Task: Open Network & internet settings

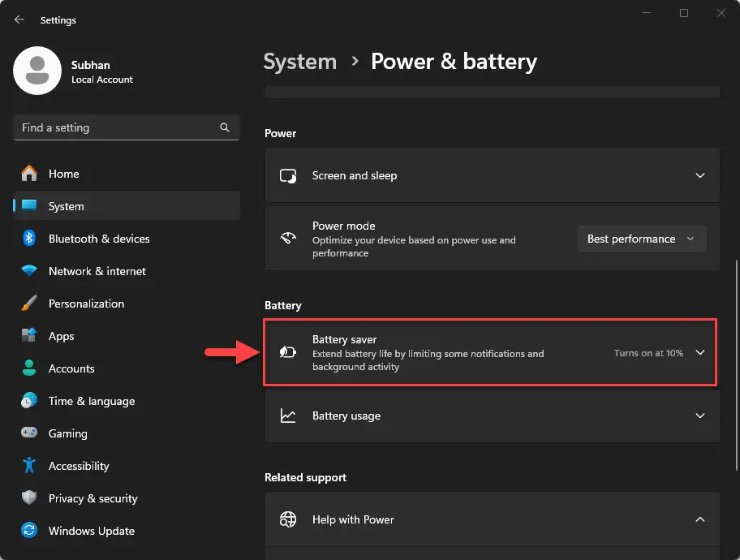Action: point(127,270)
